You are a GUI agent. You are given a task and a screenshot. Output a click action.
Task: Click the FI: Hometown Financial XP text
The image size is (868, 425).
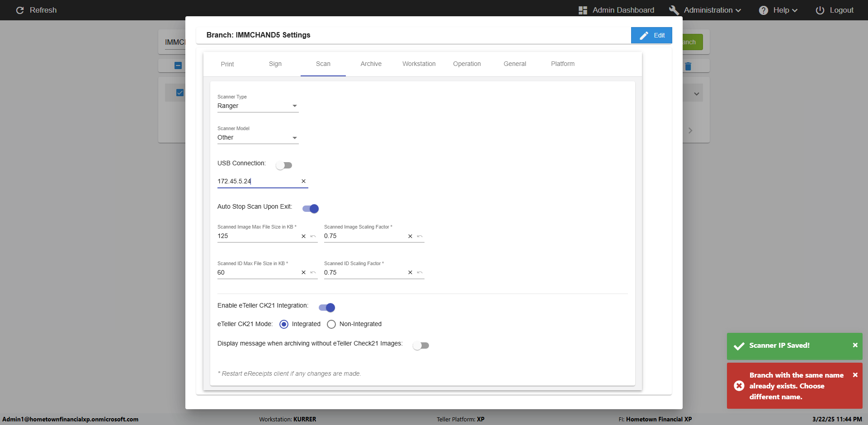pyautogui.click(x=655, y=419)
